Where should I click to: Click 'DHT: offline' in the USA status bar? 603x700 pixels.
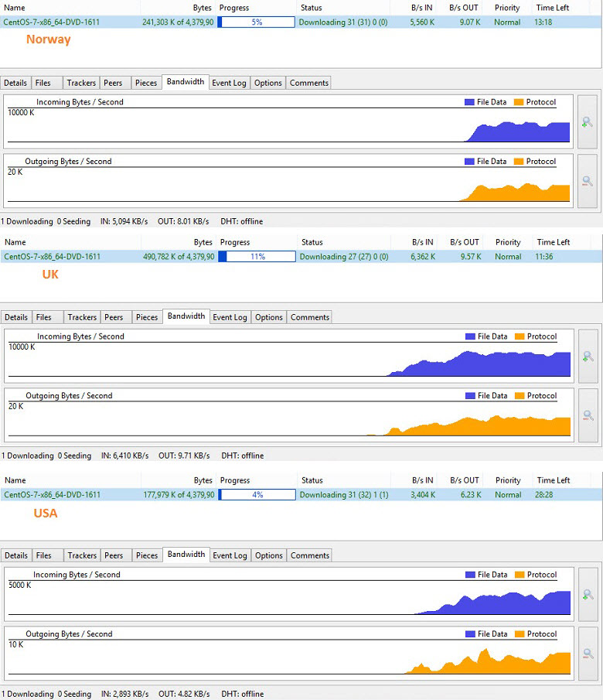pyautogui.click(x=243, y=694)
